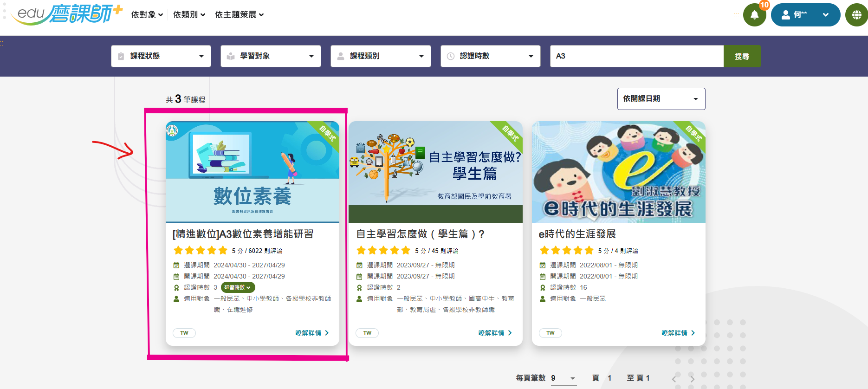The width and height of the screenshot is (868, 389).
Task: Click the previous page arrow
Action: 674,379
